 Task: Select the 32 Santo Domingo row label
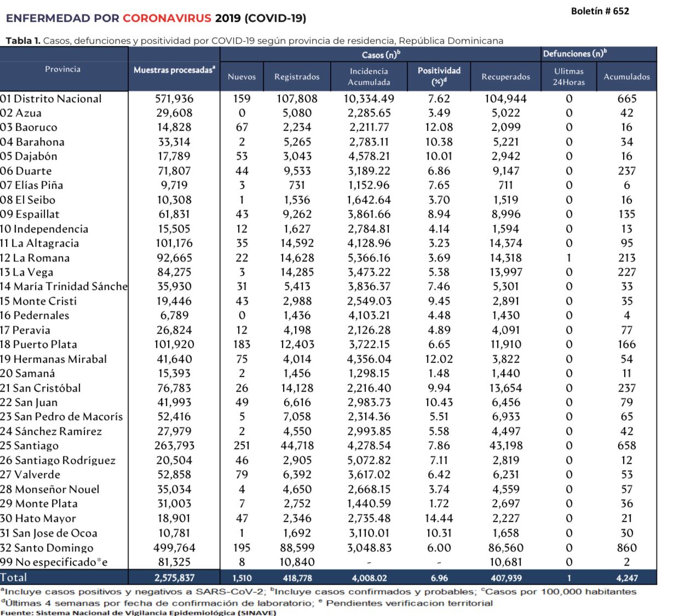coord(47,548)
